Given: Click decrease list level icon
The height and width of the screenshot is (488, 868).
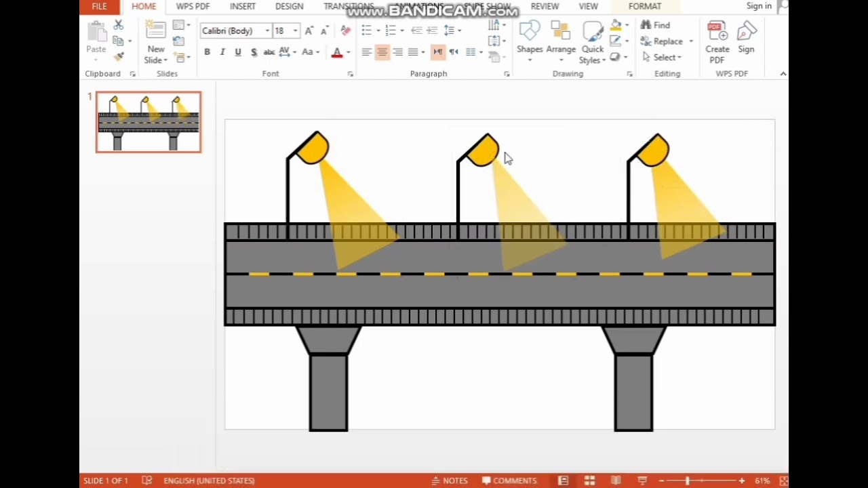Looking at the screenshot, I should [416, 30].
